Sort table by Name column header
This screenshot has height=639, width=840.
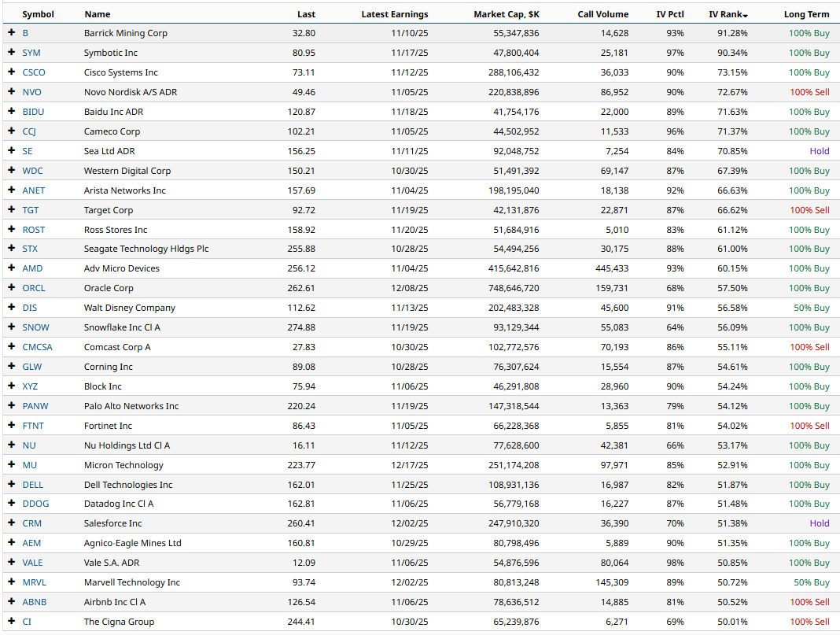(x=97, y=14)
